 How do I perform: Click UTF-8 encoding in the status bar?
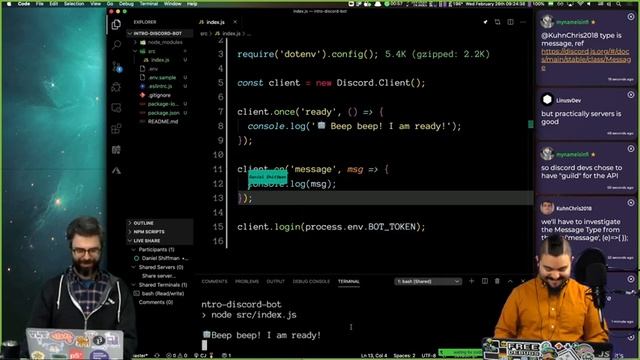click(428, 356)
